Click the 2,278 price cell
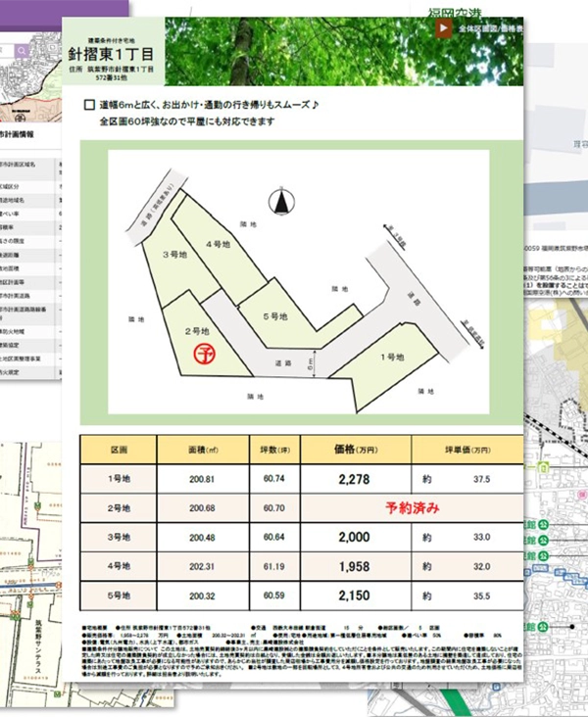 pos(356,479)
